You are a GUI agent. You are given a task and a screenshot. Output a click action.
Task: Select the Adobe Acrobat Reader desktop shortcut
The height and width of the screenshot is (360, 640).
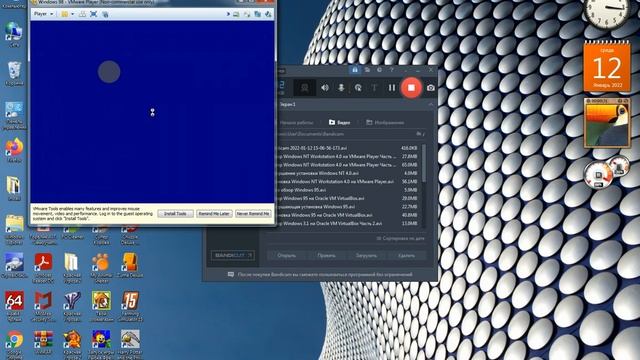[x=43, y=267]
